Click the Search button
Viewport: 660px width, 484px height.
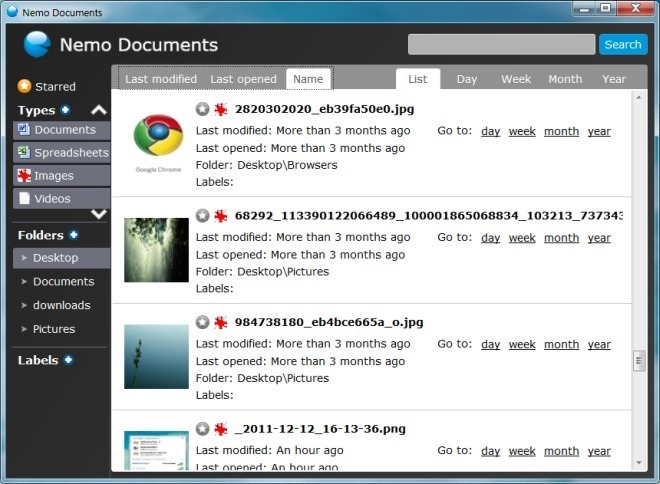click(x=623, y=44)
